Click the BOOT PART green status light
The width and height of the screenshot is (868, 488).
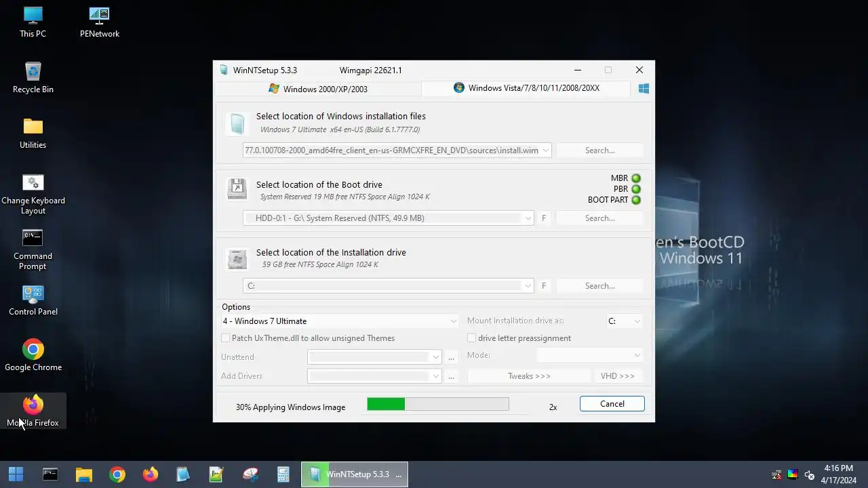(636, 200)
